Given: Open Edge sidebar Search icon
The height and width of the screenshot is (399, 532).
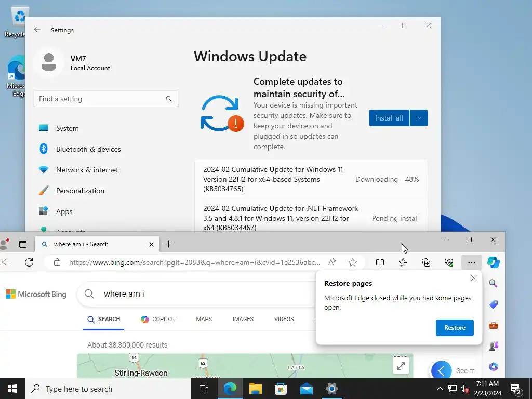Looking at the screenshot, I should pyautogui.click(x=494, y=283).
